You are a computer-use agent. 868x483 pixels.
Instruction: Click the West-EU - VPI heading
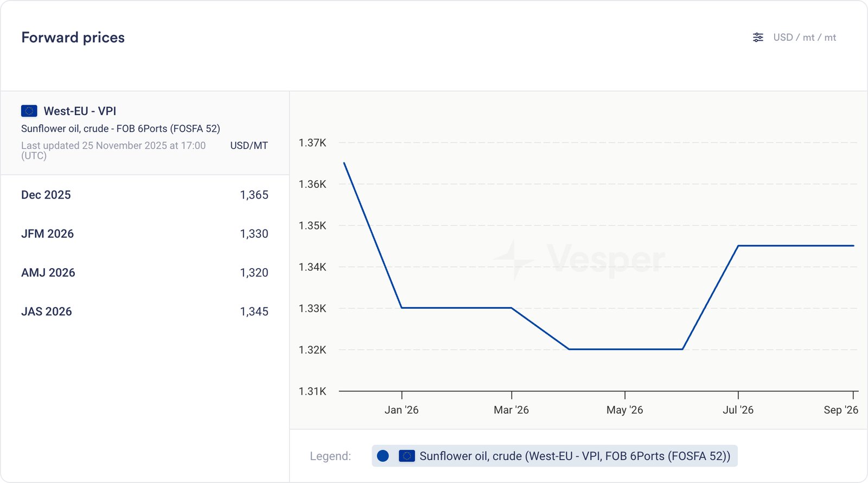coord(80,111)
